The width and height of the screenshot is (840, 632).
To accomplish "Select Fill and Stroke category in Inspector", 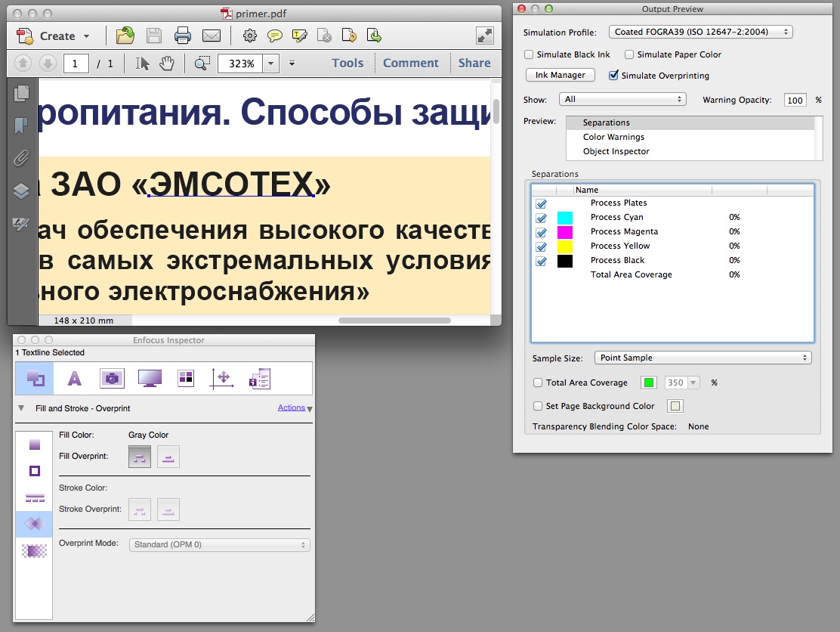I will point(35,378).
